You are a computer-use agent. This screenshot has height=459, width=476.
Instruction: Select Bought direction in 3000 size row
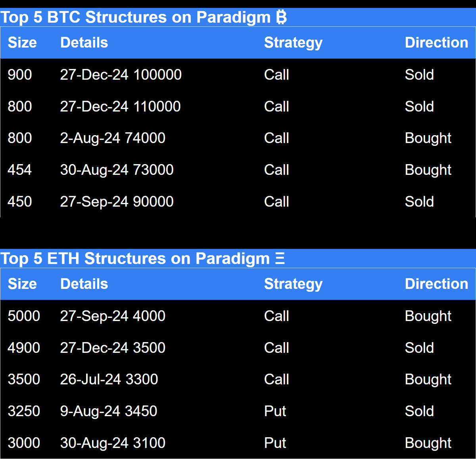(428, 443)
